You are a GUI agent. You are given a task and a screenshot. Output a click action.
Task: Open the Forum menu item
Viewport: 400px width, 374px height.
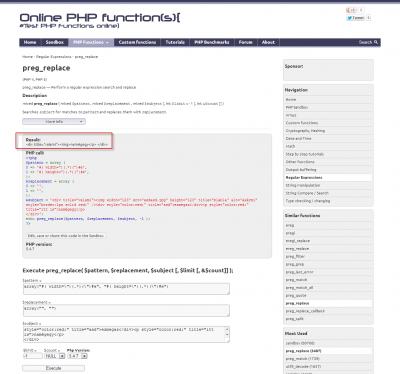[245, 42]
